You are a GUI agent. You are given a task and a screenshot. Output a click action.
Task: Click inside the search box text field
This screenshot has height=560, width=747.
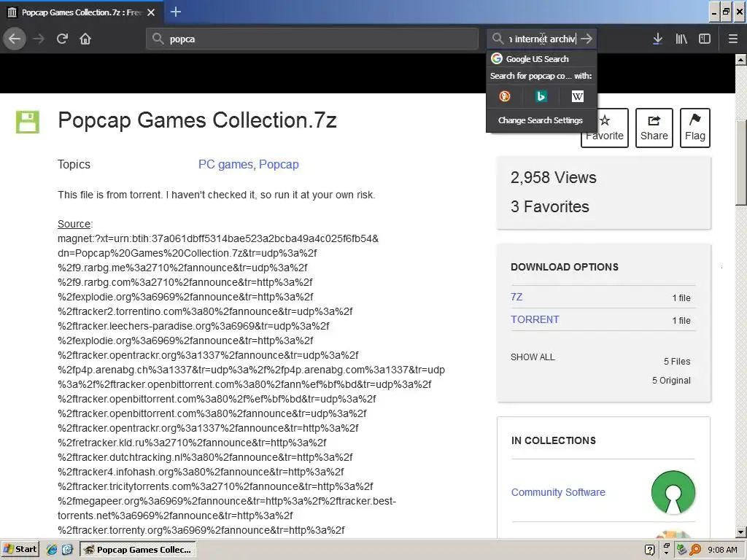542,39
